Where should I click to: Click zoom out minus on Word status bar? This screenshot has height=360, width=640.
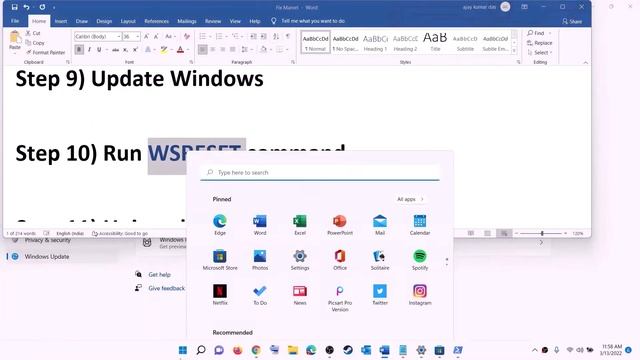516,233
